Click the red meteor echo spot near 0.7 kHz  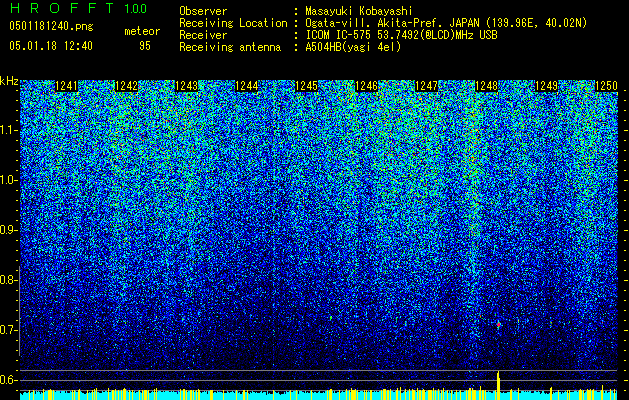pos(498,325)
